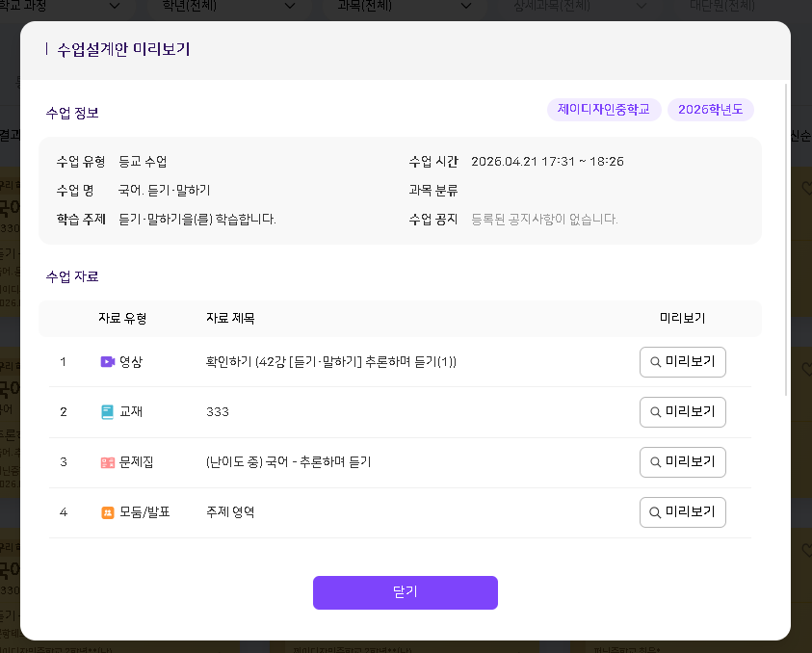The height and width of the screenshot is (653, 812).
Task: Click the textbook icon in row 2
Action: click(x=107, y=412)
